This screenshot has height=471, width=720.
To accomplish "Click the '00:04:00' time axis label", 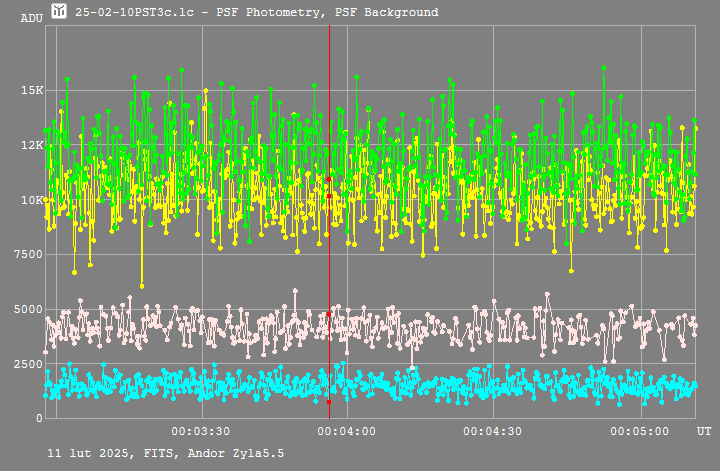I will (x=346, y=432).
